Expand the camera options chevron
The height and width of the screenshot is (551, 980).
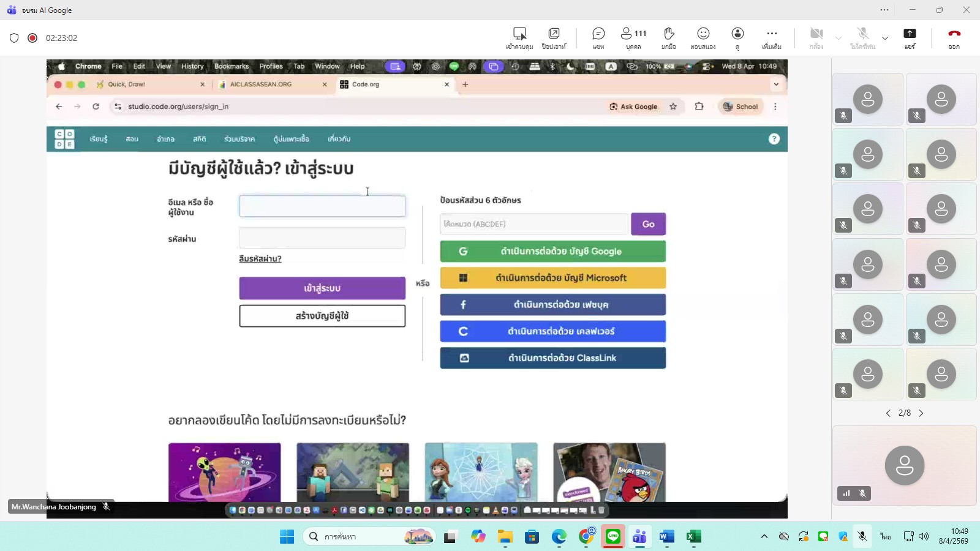838,38
